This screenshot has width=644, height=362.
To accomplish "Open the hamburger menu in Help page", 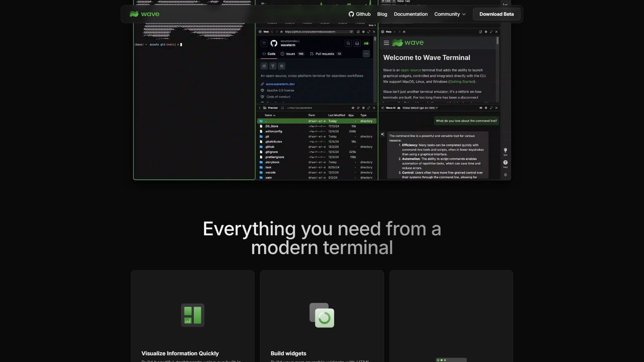I will pos(386,43).
